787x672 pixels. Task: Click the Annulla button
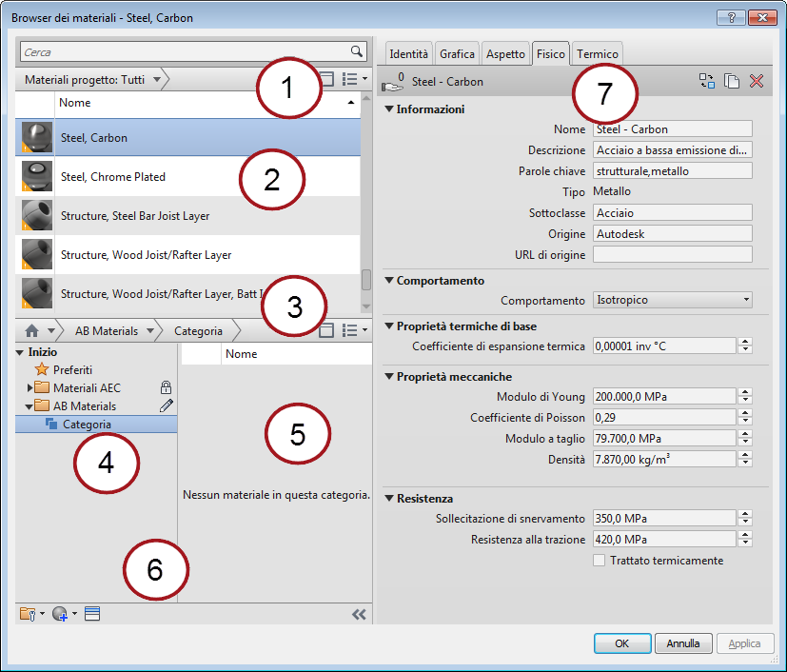[683, 642]
